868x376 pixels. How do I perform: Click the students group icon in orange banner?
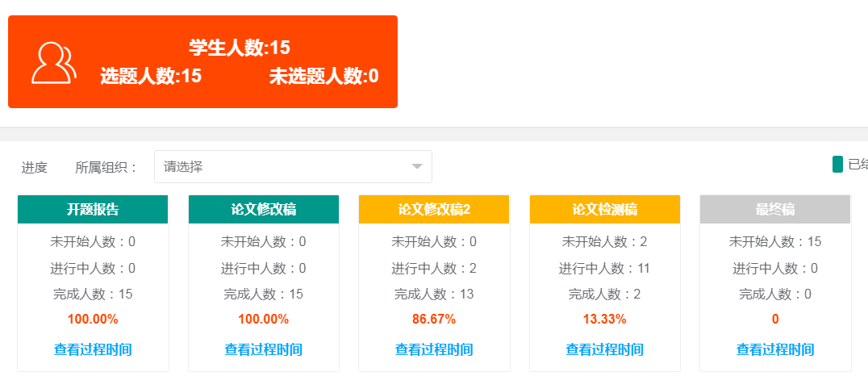pos(54,62)
